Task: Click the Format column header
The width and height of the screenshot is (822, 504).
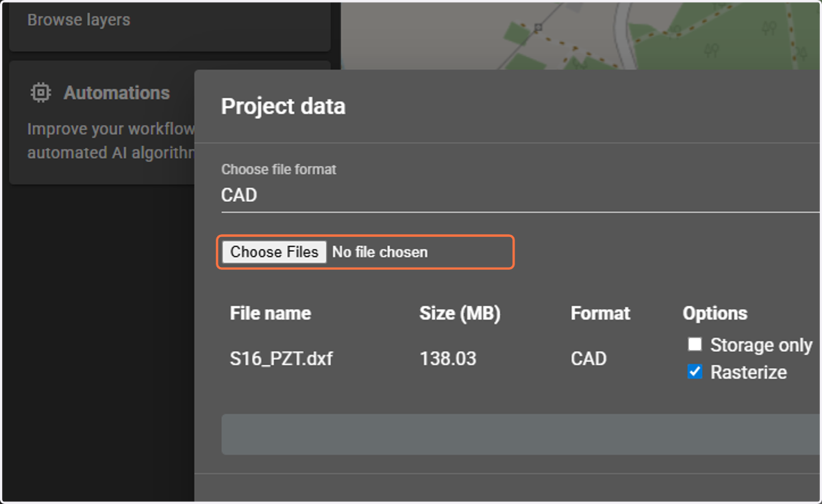Action: 600,314
